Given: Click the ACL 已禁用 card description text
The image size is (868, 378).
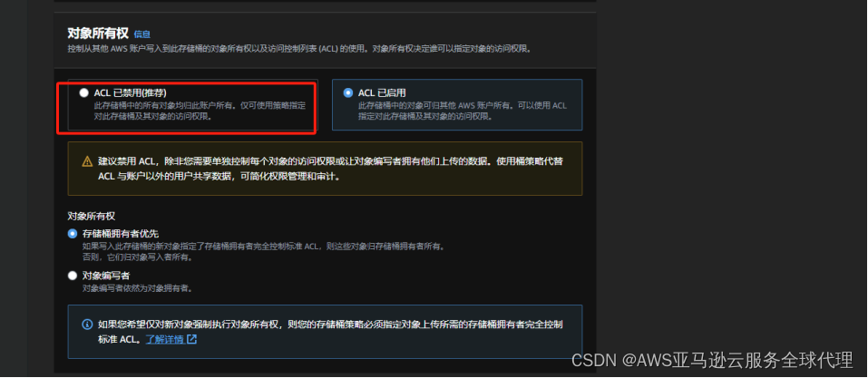Looking at the screenshot, I should (200, 111).
